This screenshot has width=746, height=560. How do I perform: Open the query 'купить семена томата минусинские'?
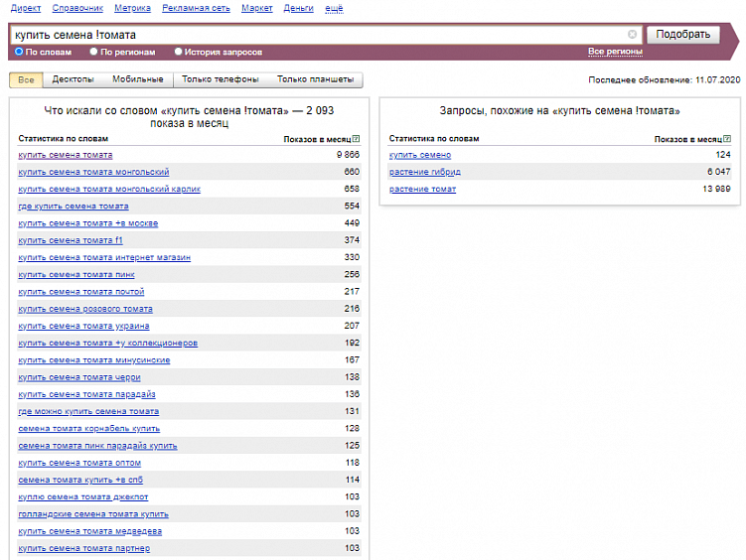click(93, 360)
